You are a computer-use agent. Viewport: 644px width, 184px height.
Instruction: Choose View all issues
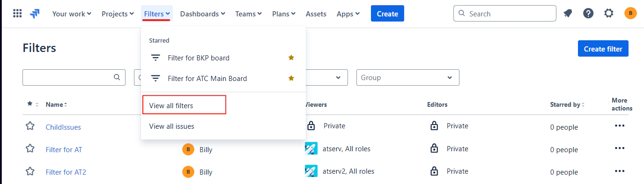pos(223,126)
